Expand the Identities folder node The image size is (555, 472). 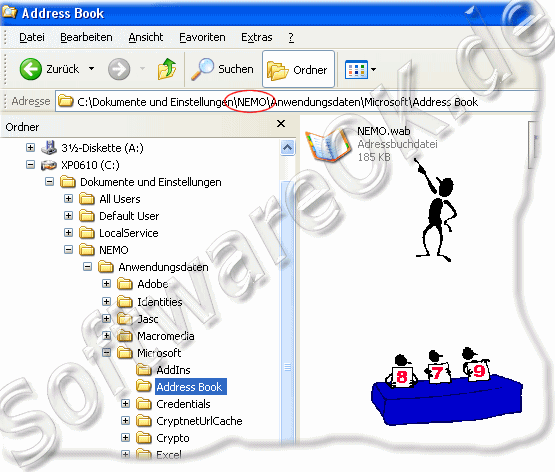point(106,301)
